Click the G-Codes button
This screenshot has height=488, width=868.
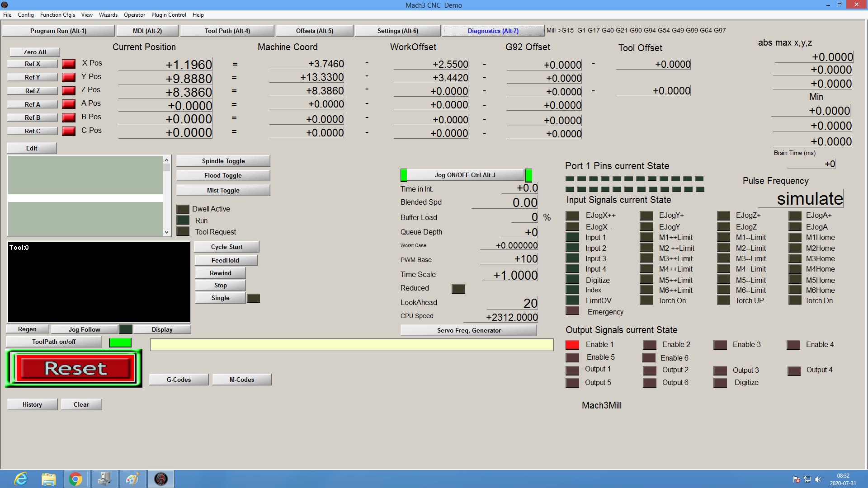[x=179, y=380]
